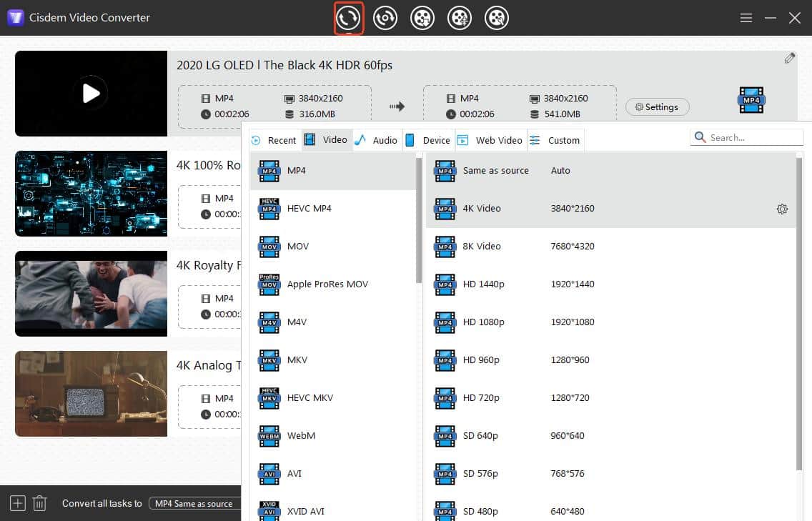812x521 pixels.
Task: Click the Settings button
Action: click(x=657, y=107)
